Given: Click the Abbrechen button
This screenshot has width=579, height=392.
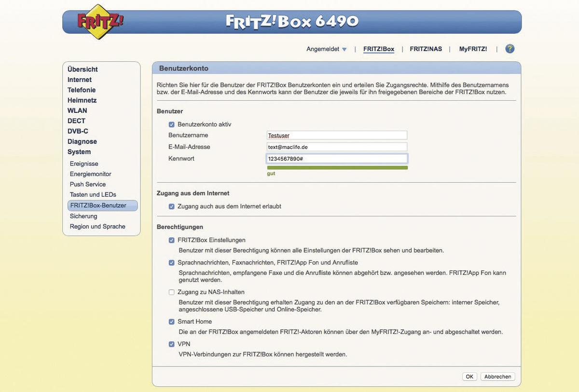Looking at the screenshot, I should (498, 377).
